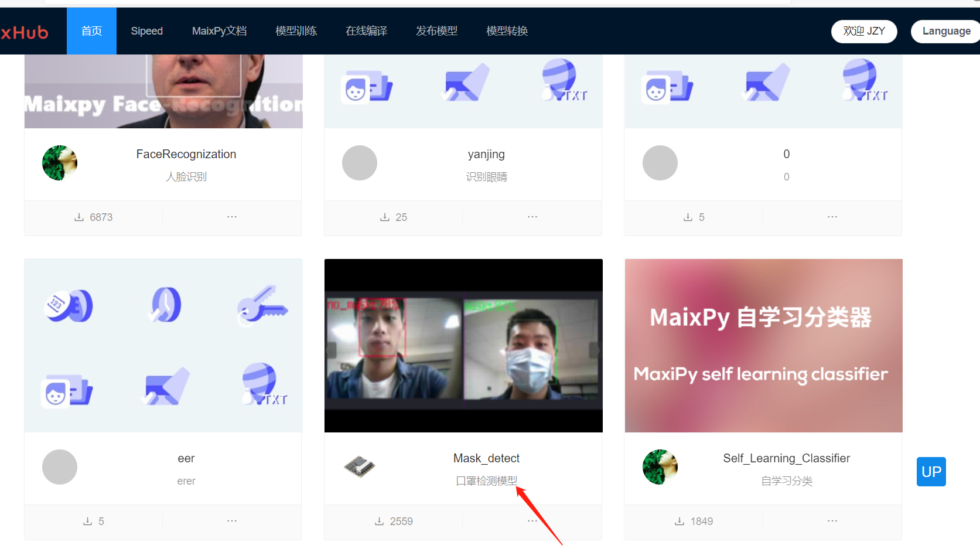
Task: Open the 模型训练 menu item
Action: click(x=296, y=31)
